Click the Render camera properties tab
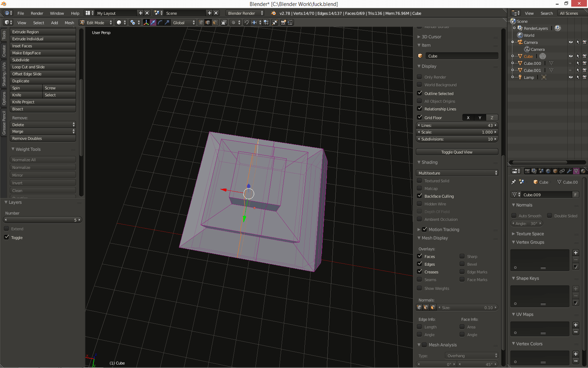 pos(527,171)
